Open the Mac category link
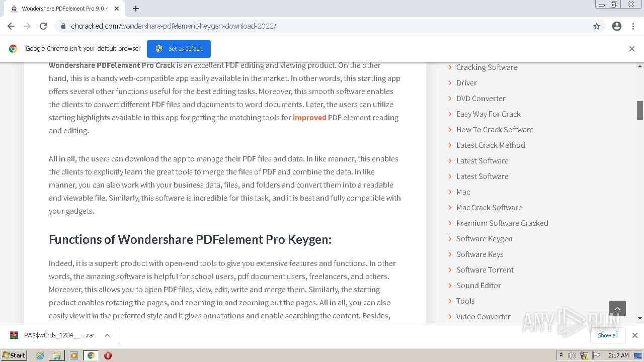Image resolution: width=644 pixels, height=362 pixels. point(463,192)
